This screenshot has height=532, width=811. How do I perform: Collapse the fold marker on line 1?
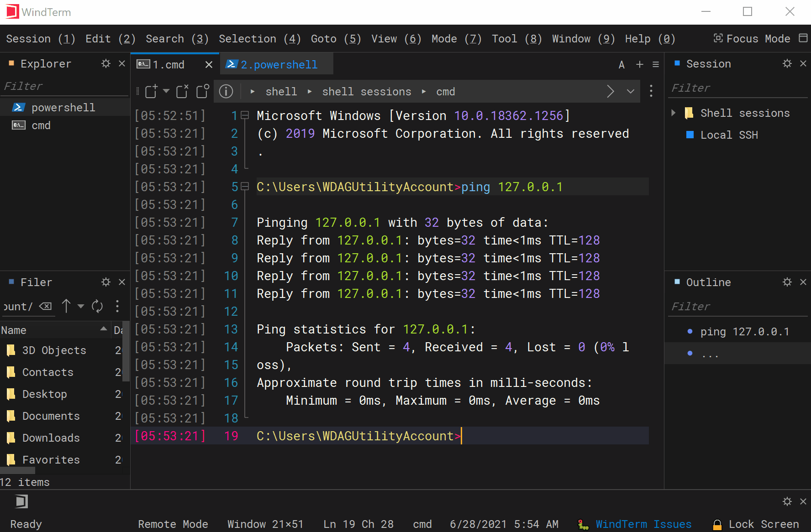(x=245, y=115)
